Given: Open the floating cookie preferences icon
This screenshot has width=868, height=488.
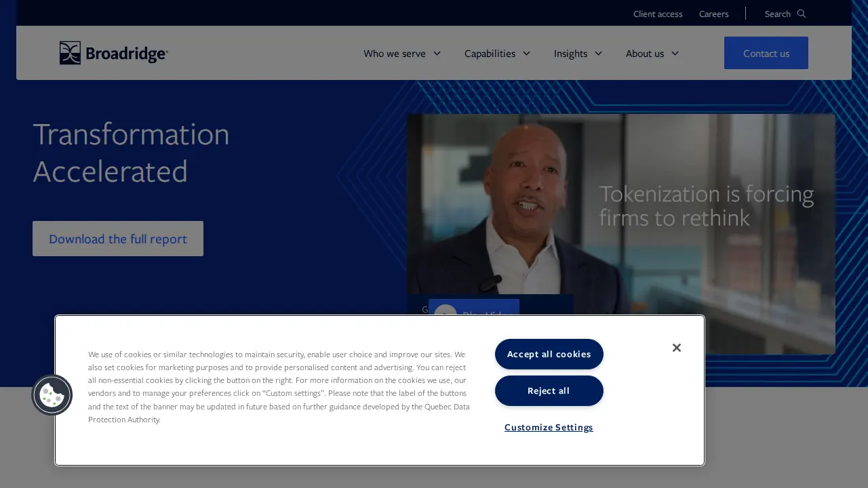Looking at the screenshot, I should (52, 395).
